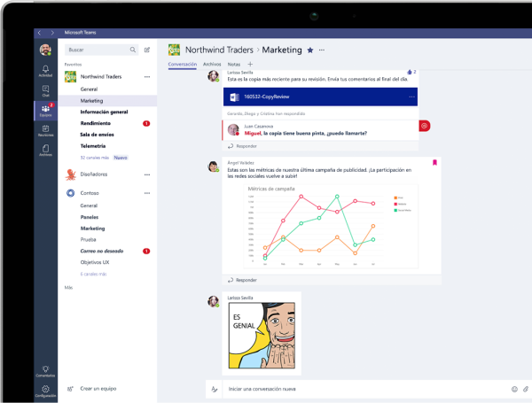Viewport: 532px width, 403px height.
Task: Expand the 32 canales más link
Action: [95, 158]
